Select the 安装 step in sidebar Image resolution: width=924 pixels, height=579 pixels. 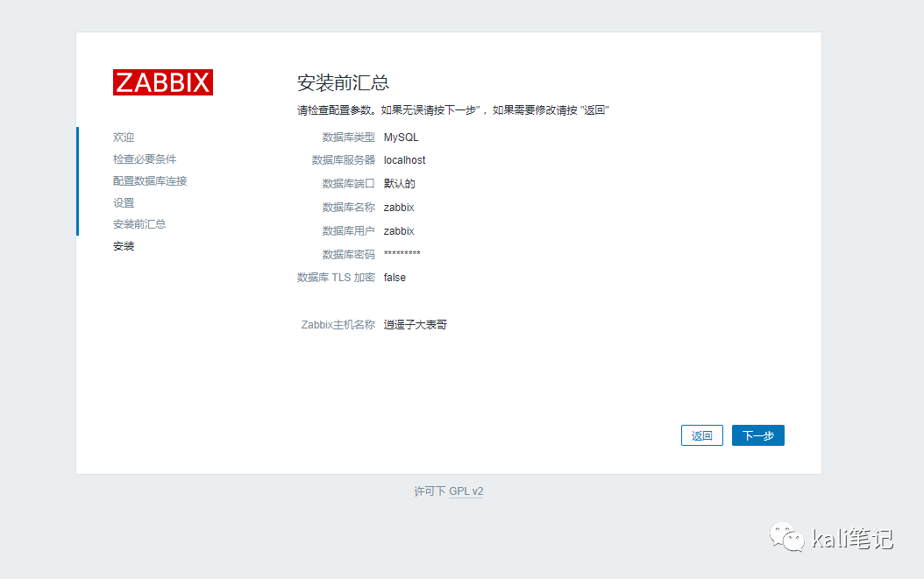pos(124,245)
